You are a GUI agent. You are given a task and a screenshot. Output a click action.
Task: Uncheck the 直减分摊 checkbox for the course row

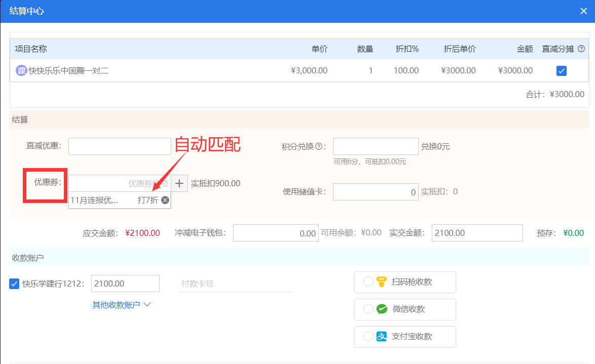pos(561,71)
